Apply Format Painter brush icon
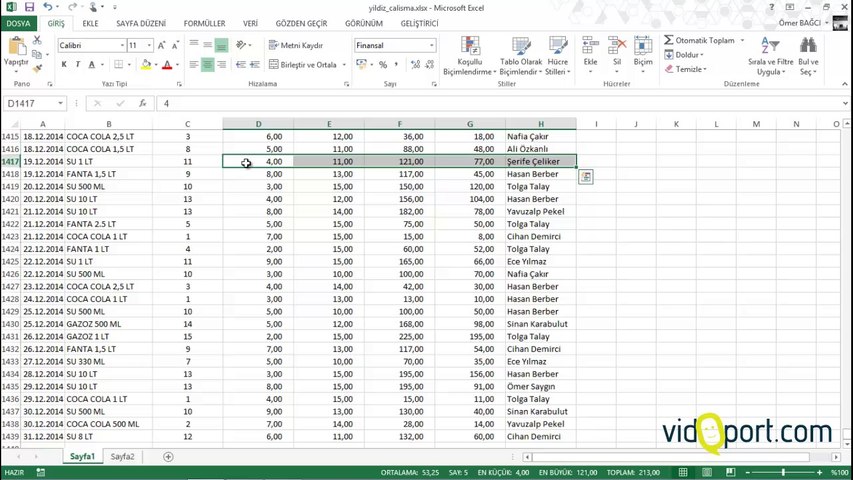853x480 pixels. click(x=37, y=68)
